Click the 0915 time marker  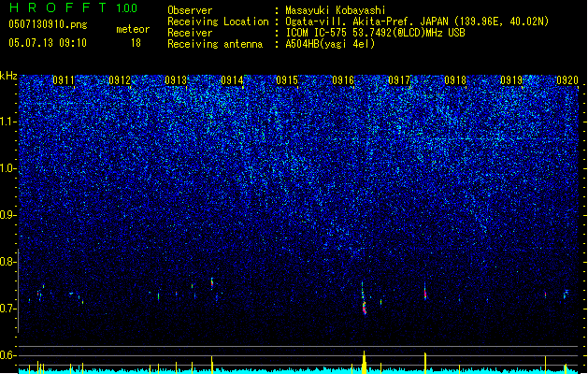click(287, 80)
